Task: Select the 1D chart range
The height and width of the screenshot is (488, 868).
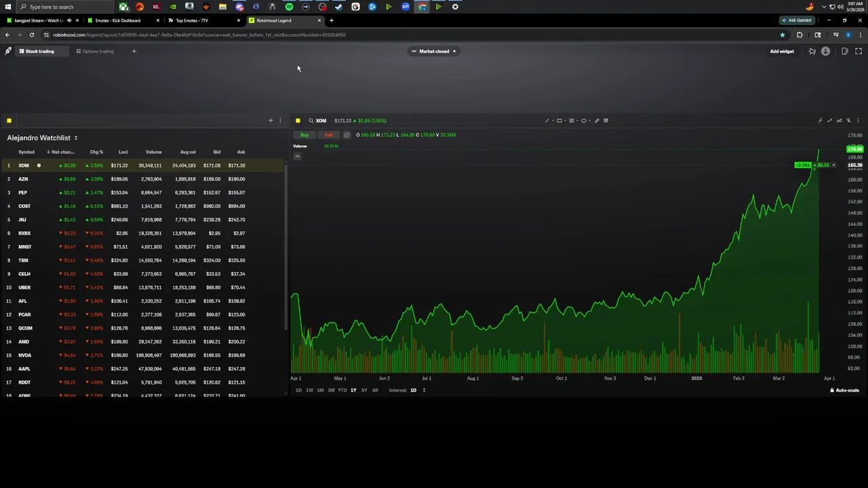Action: [298, 390]
